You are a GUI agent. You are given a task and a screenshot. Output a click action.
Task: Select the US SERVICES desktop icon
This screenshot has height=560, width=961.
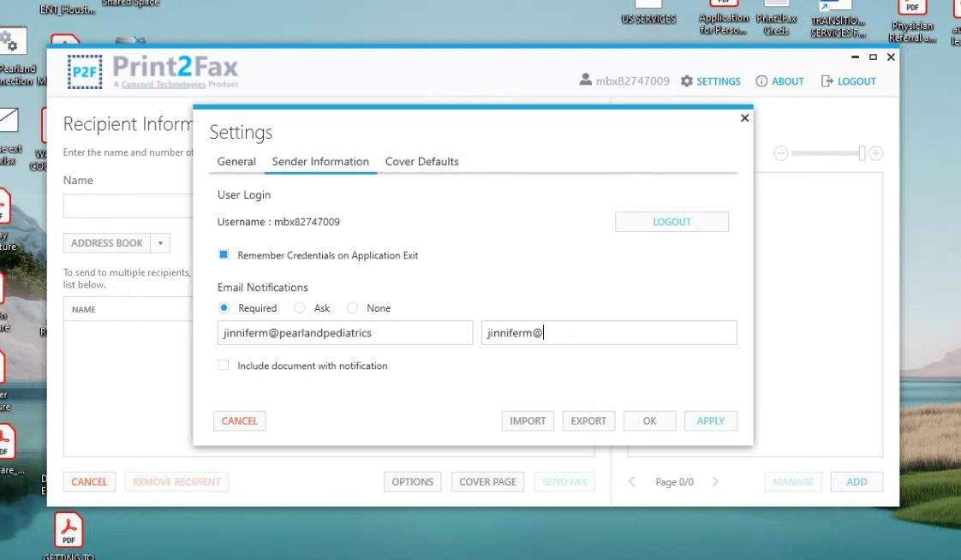coord(648,13)
